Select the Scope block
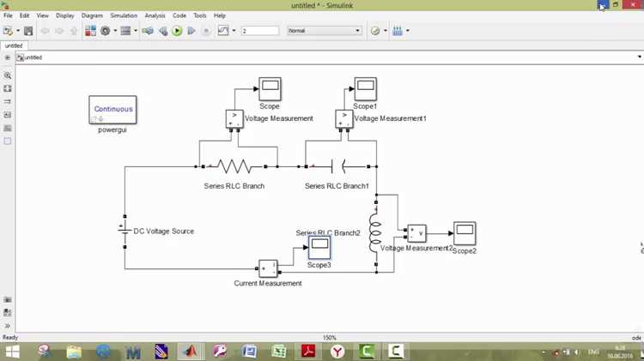Screen dimensions: 644x361 click(270, 89)
